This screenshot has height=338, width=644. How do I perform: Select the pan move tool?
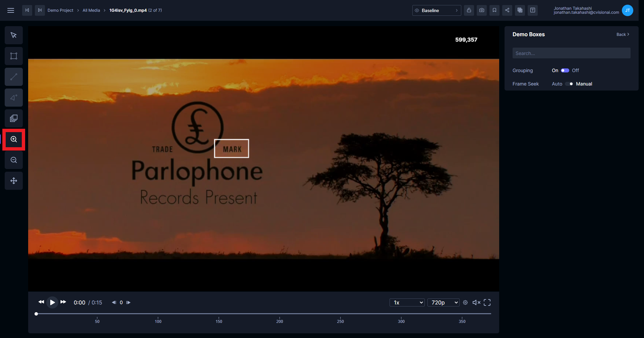[x=14, y=181]
